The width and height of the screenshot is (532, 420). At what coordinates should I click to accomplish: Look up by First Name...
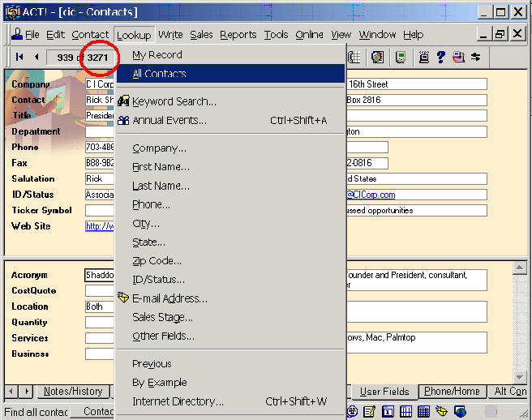pyautogui.click(x=230, y=167)
